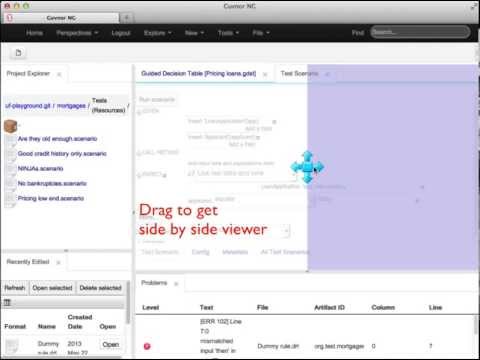The width and height of the screenshot is (480, 360).
Task: Click the Find search input field
Action: [421, 32]
